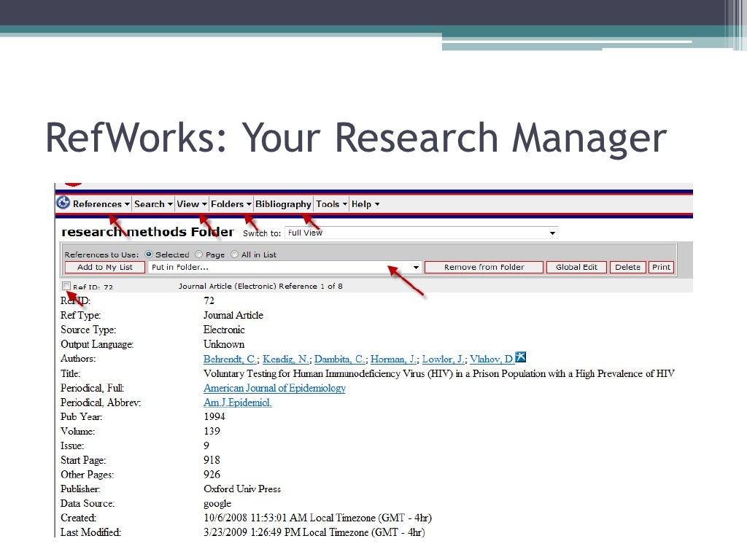Open the Help menu
The width and height of the screenshot is (747, 560).
(365, 204)
